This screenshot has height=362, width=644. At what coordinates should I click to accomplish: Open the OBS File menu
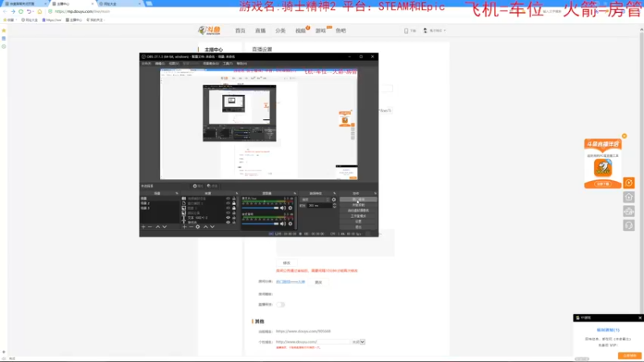[147, 64]
